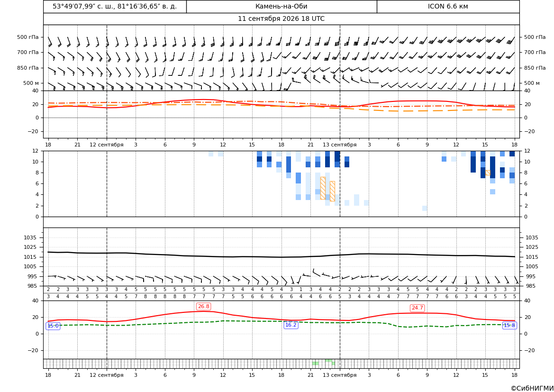
Task: Click the tall orange hatched bar in cloud panel
Action: point(323,188)
